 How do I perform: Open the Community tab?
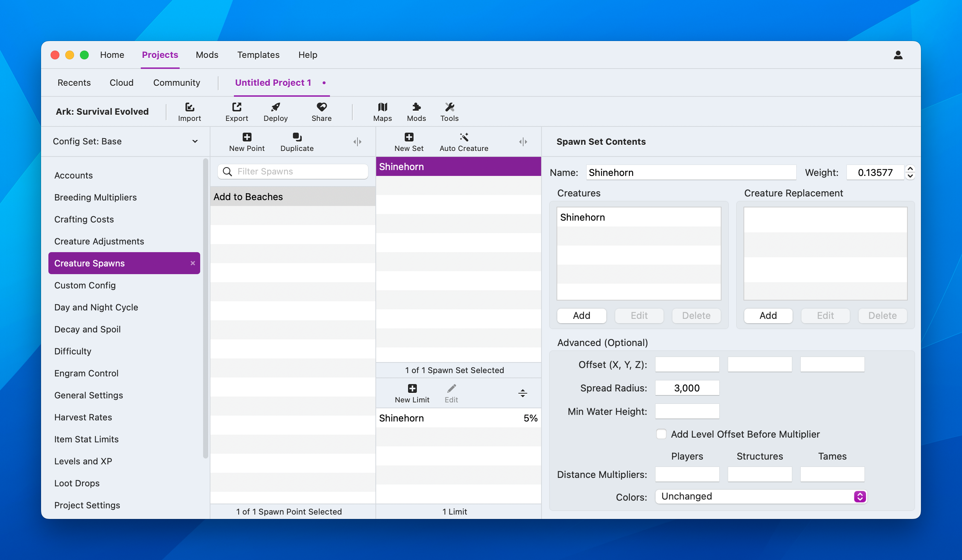tap(176, 83)
